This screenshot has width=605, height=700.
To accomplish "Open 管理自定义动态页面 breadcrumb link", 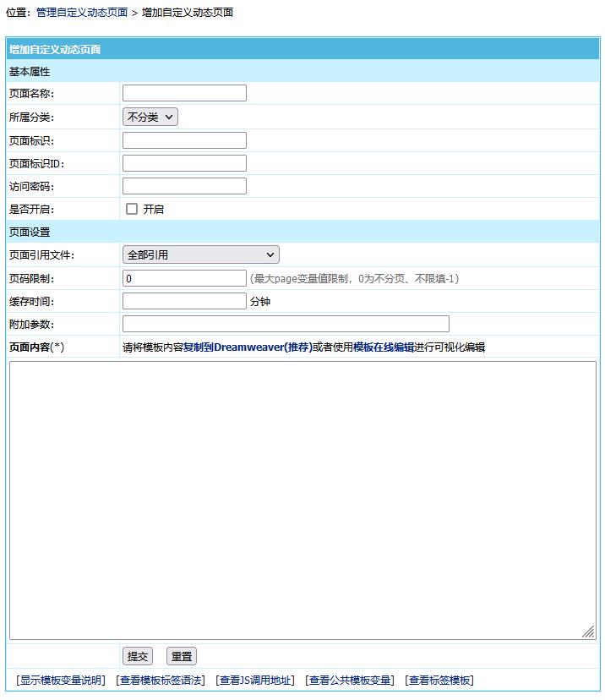I will (82, 13).
